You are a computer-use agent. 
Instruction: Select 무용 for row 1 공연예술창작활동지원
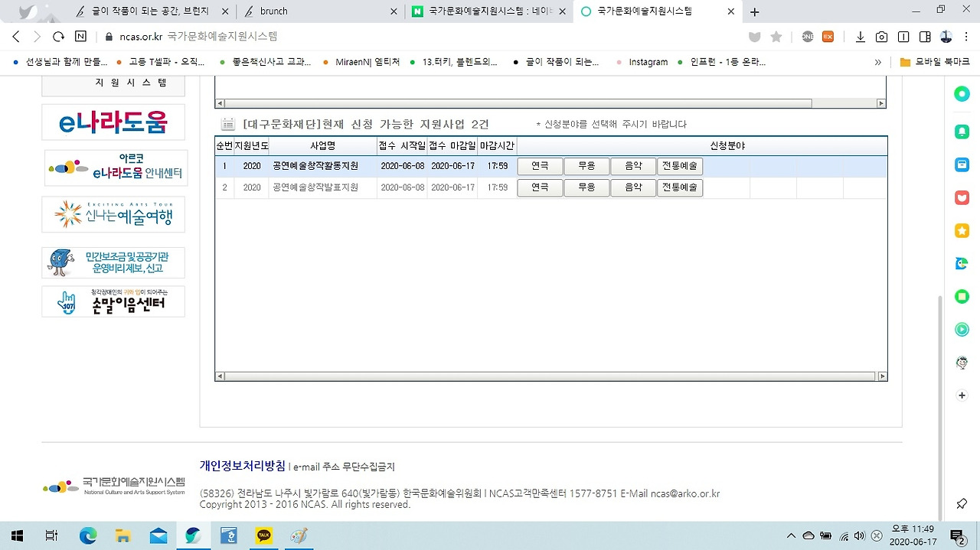(x=586, y=166)
